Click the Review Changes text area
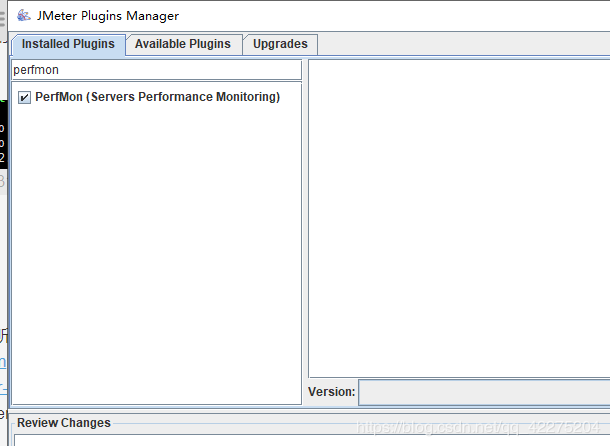This screenshot has width=610, height=446. pos(312,441)
